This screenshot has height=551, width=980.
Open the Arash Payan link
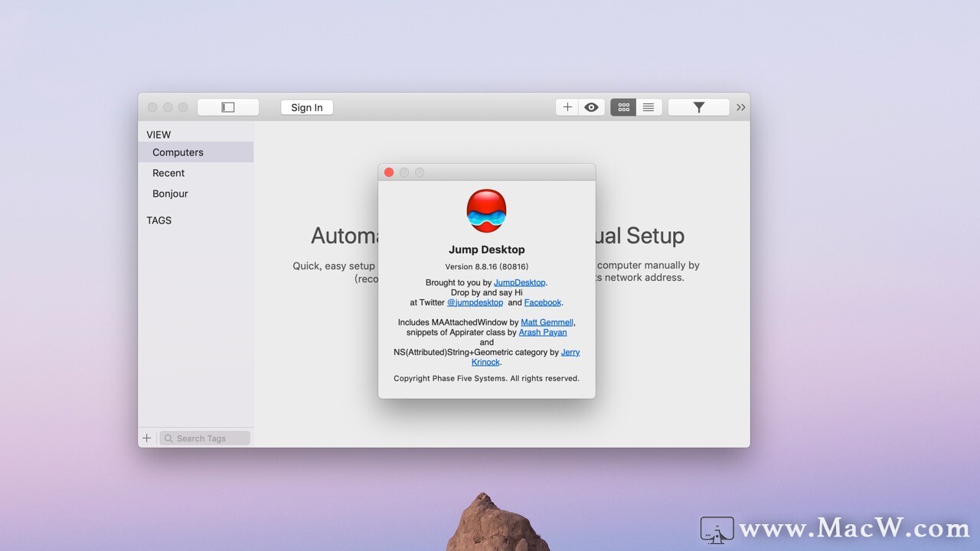click(543, 332)
